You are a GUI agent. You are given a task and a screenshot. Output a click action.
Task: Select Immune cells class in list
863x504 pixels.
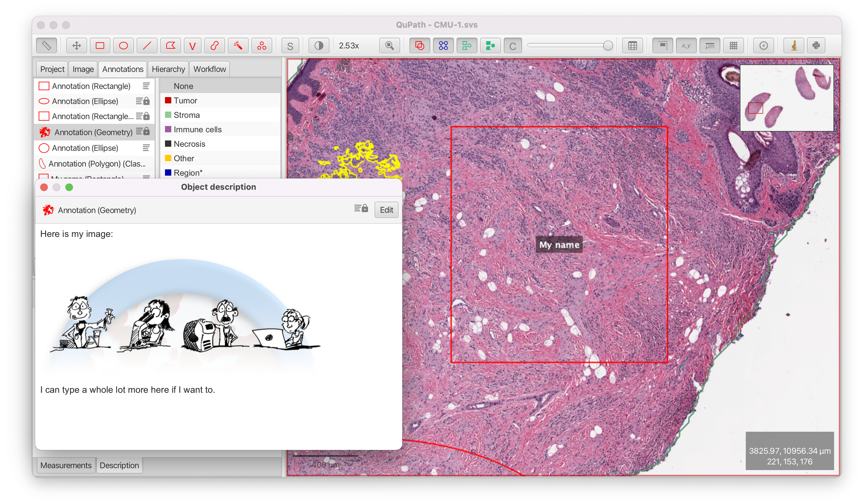pos(220,129)
